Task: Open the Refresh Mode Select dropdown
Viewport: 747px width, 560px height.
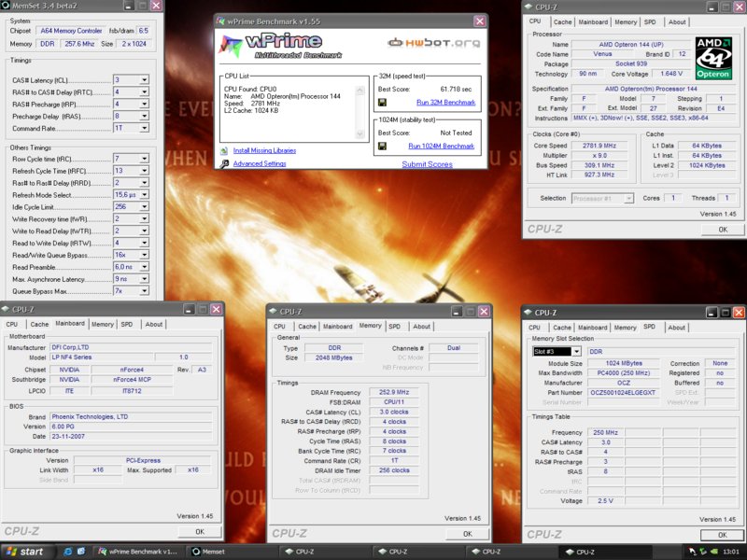Action: [144, 195]
